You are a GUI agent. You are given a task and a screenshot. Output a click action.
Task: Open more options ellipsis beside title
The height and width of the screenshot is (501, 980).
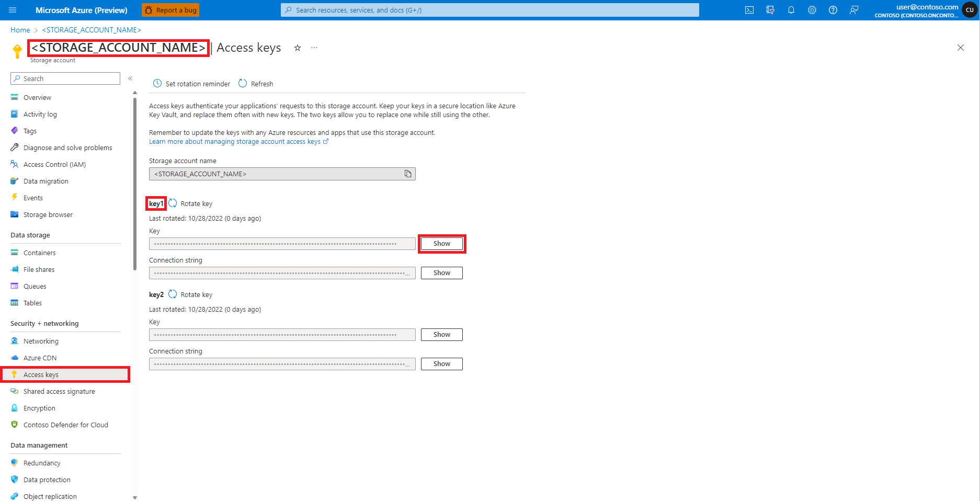tap(314, 48)
